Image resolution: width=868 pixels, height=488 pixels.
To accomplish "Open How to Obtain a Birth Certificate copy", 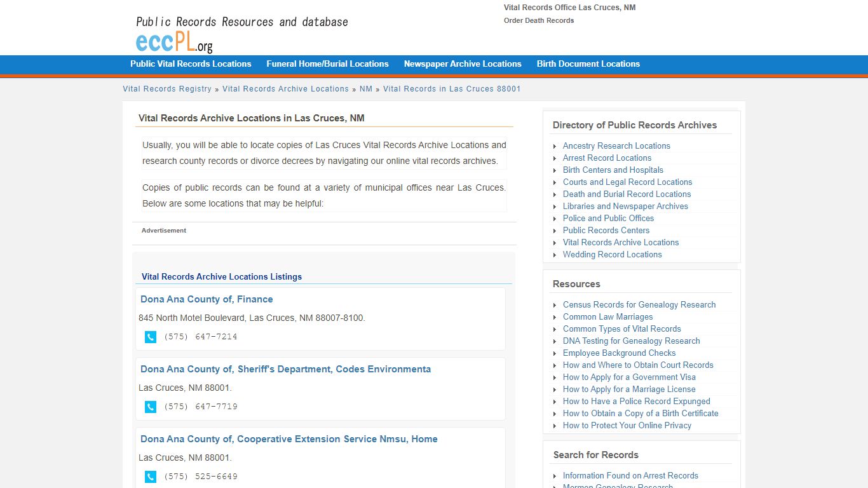I will coord(641,413).
